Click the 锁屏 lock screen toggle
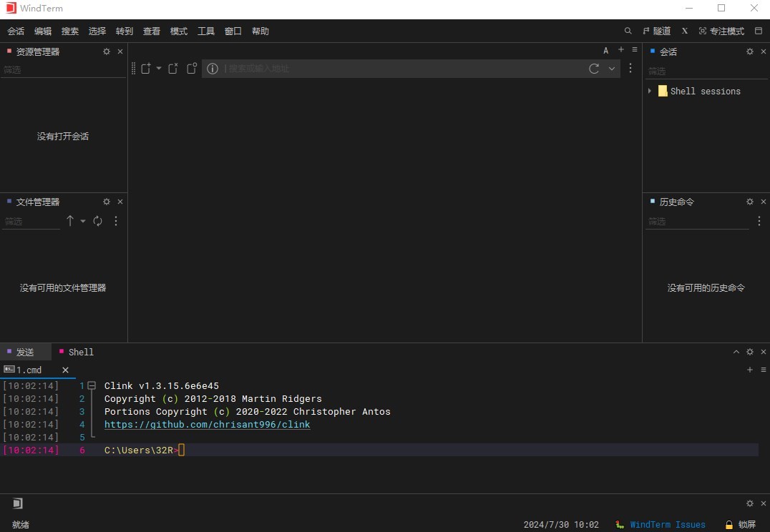 click(740, 524)
